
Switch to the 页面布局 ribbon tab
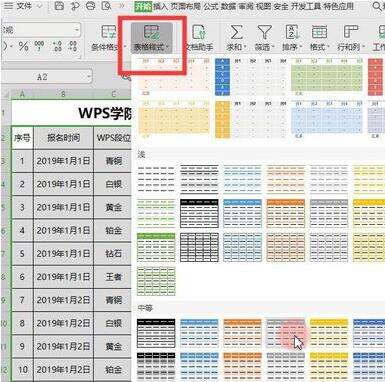point(186,6)
